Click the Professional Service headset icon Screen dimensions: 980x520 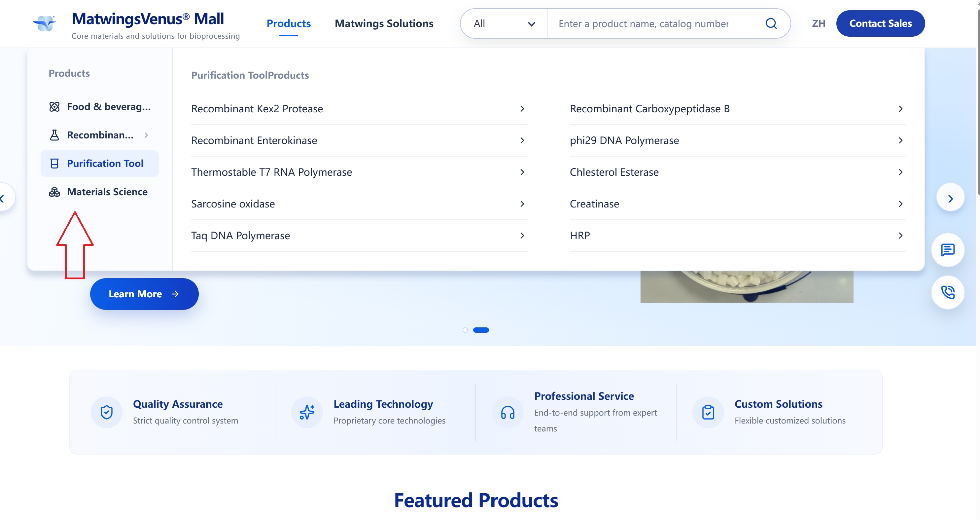click(x=507, y=412)
